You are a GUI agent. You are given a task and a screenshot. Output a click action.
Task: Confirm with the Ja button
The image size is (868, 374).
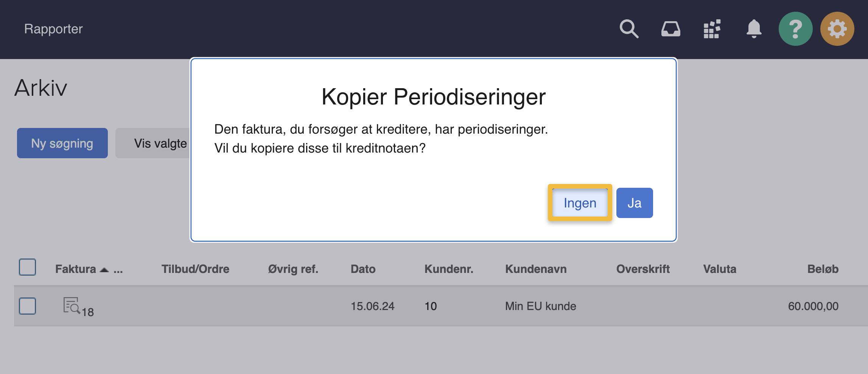pos(634,203)
